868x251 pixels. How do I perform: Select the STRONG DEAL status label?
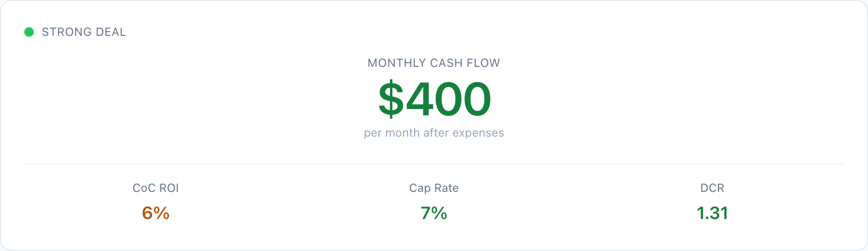(x=84, y=32)
